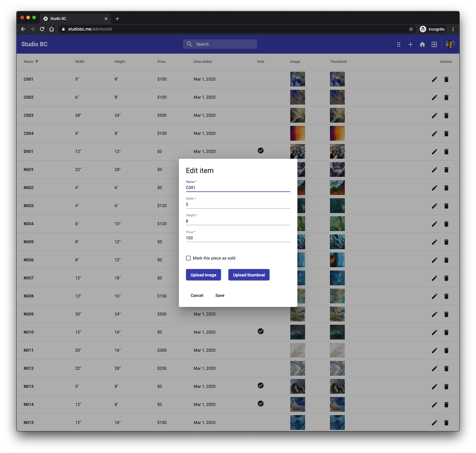Click sold checkmark in row N010
Screen dimensions: 476x453
(x=261, y=331)
